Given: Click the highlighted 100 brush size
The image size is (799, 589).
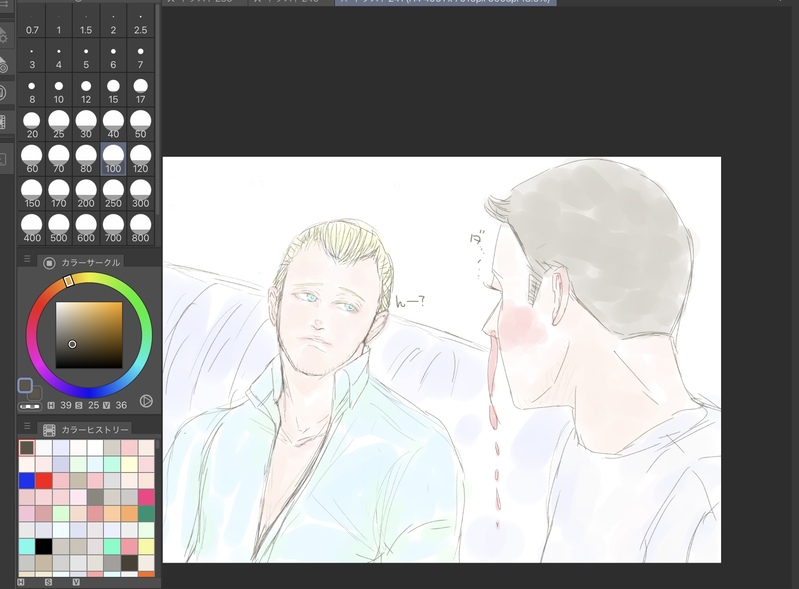Looking at the screenshot, I should (113, 159).
